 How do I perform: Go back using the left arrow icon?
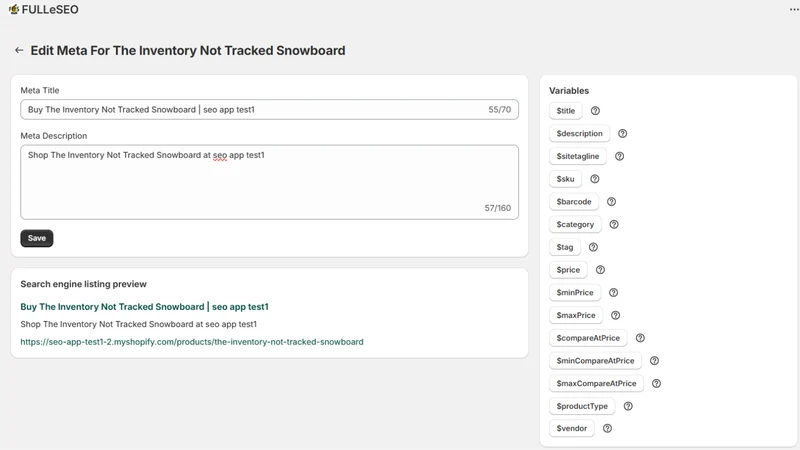19,50
